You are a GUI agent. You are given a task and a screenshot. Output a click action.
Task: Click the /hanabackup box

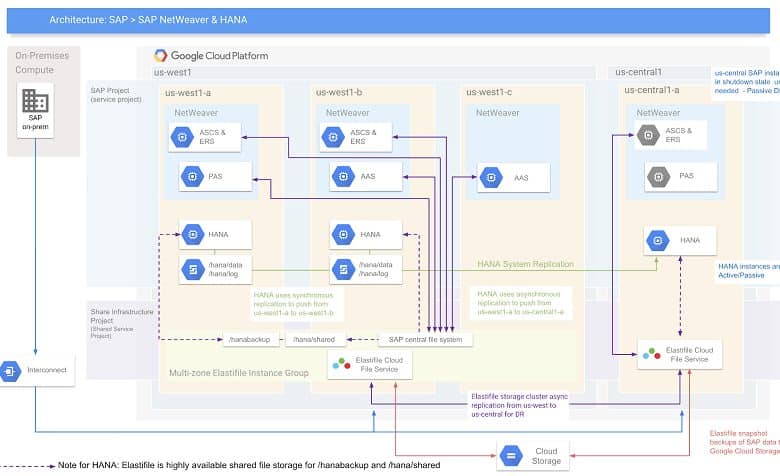tap(250, 339)
